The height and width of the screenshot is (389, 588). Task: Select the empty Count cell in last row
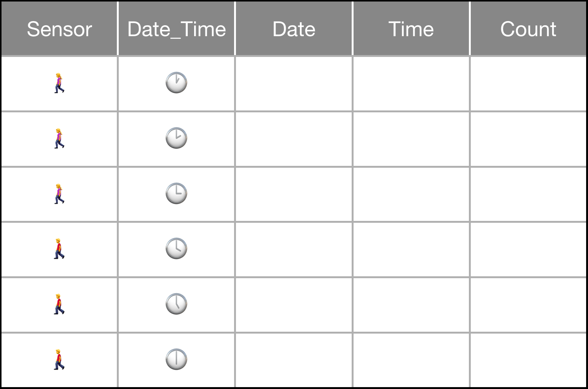click(528, 360)
